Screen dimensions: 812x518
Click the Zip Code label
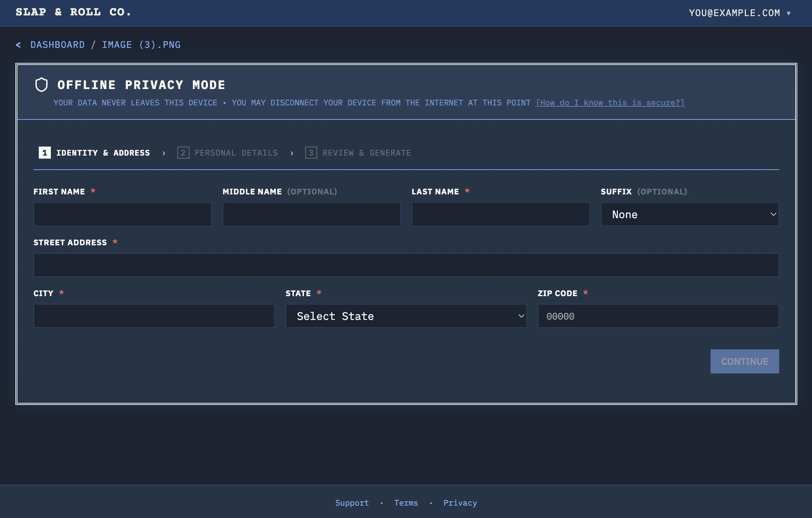(557, 293)
